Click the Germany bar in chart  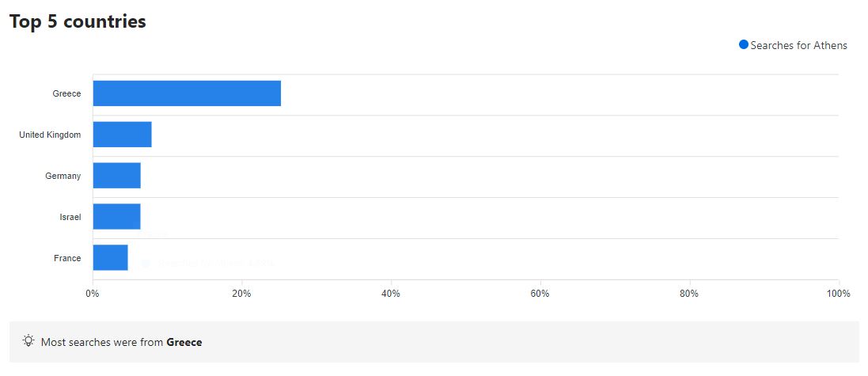(x=116, y=176)
